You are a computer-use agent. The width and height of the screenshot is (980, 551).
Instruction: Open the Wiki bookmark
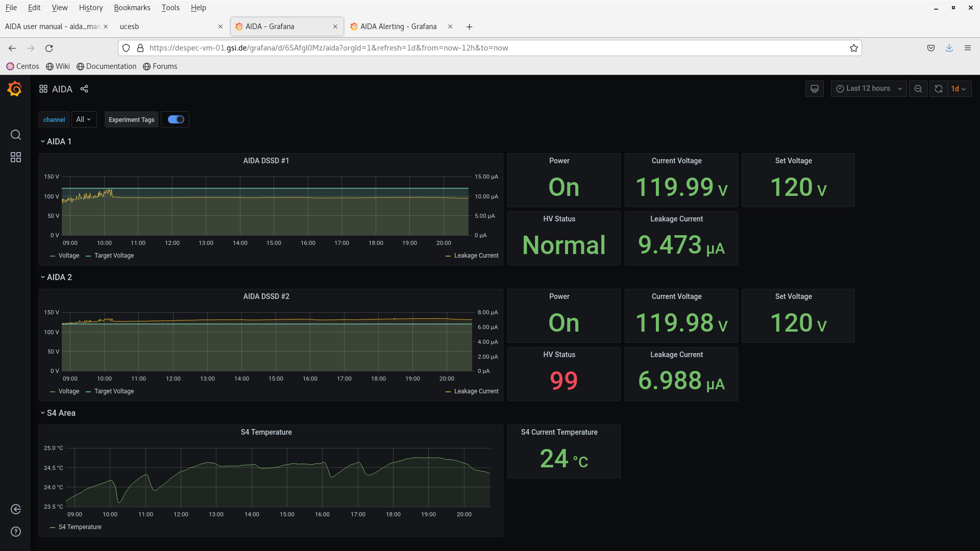pos(58,66)
